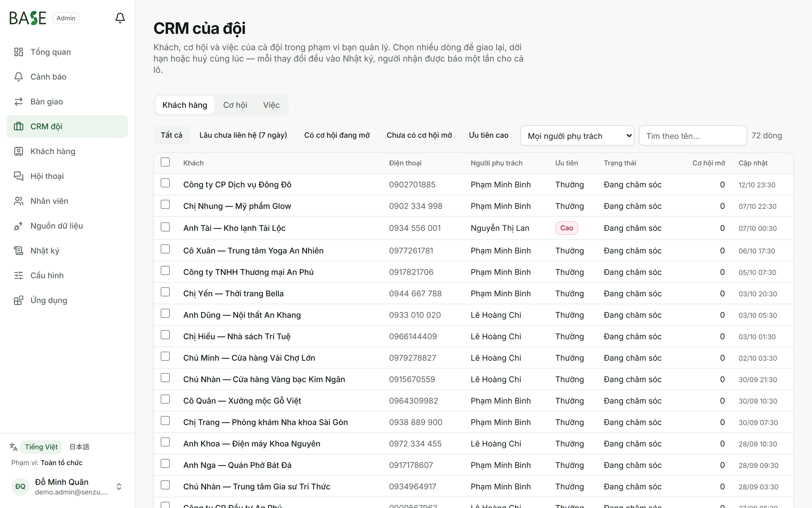Click the translate language icon
812x508 pixels.
tap(14, 447)
